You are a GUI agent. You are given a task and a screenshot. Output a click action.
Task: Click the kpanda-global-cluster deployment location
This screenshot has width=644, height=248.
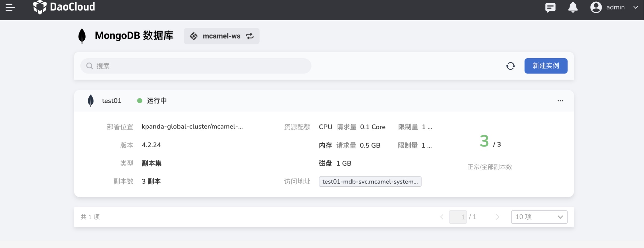click(x=192, y=126)
